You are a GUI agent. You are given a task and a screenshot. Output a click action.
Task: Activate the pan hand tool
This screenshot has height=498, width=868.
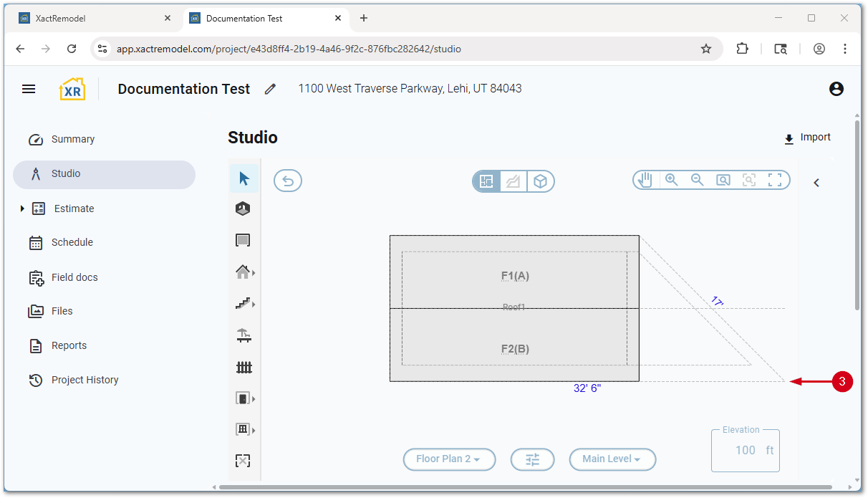(x=645, y=180)
